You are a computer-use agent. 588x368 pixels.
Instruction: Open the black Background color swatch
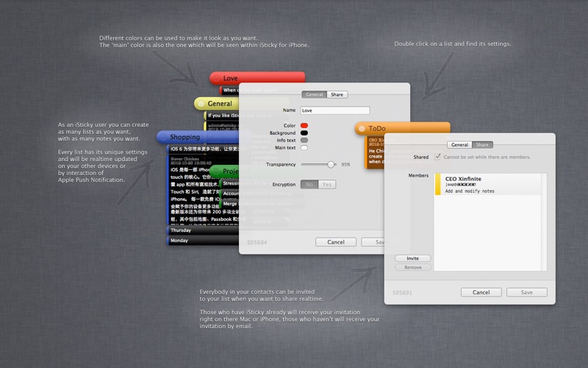[x=304, y=133]
